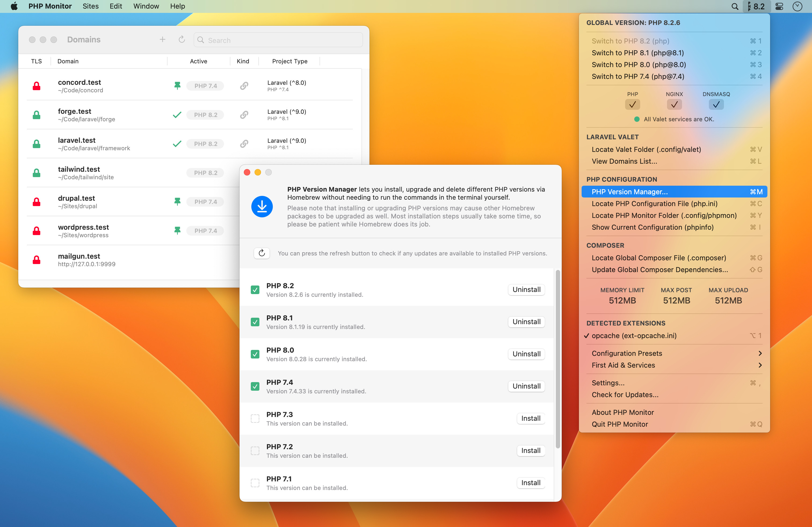The height and width of the screenshot is (527, 812).
Task: Click the PHP 8.2 badge on tailwind.test
Action: (x=205, y=173)
